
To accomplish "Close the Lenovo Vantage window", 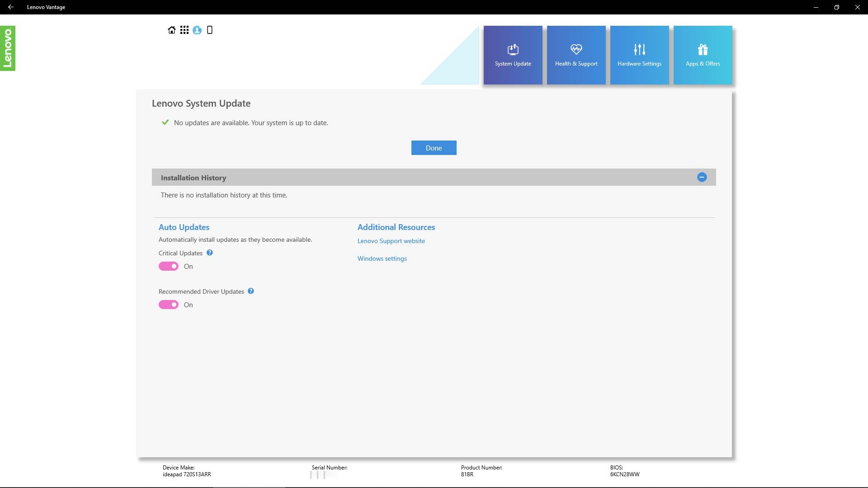I will (x=858, y=7).
